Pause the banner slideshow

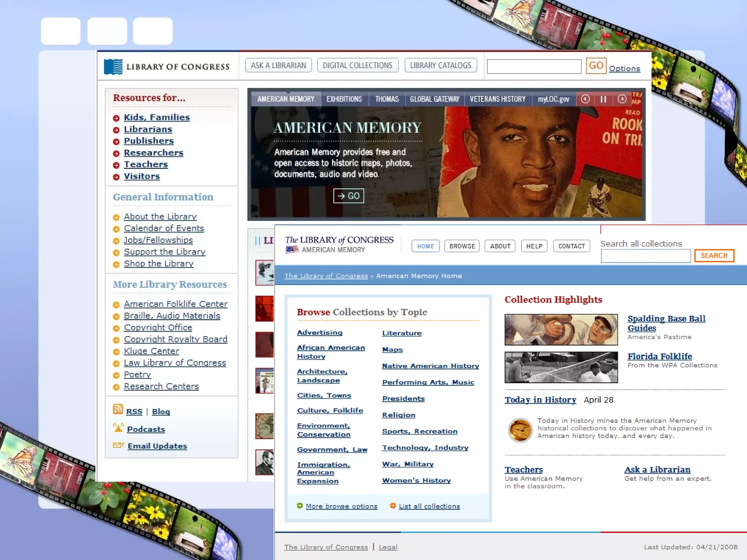click(x=603, y=99)
